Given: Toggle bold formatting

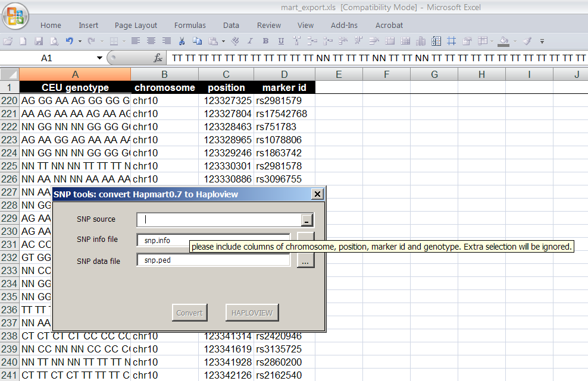Looking at the screenshot, I should (265, 41).
